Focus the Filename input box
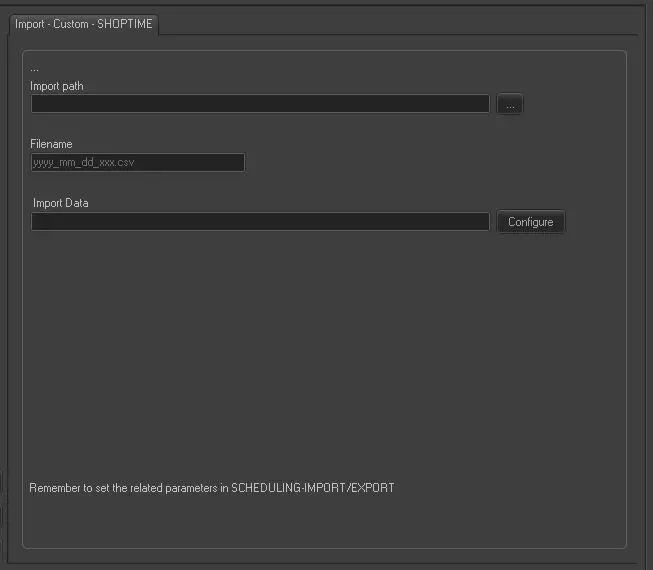Screen dimensions: 653x570 [x=138, y=162]
